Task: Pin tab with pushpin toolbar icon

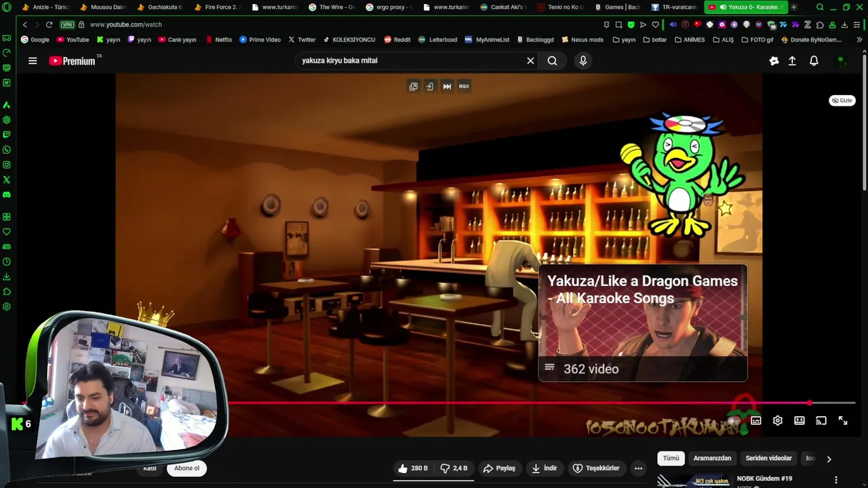Action: (606, 24)
